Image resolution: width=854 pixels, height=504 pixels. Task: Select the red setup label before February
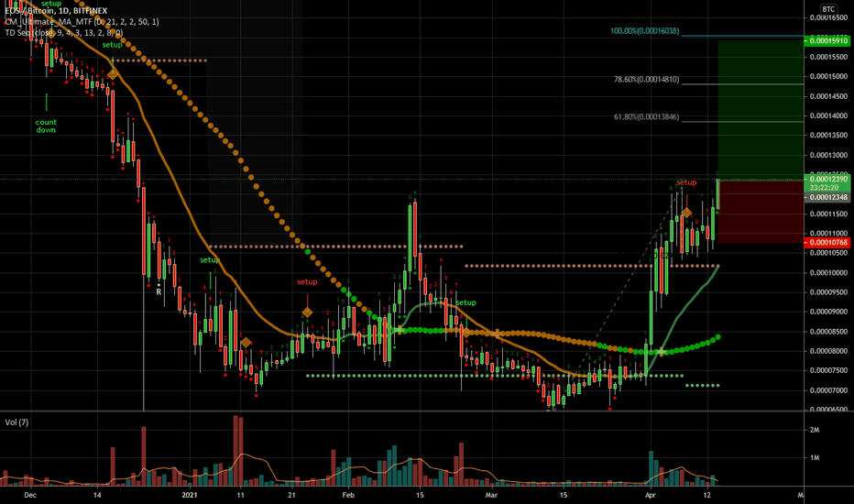pyautogui.click(x=307, y=281)
